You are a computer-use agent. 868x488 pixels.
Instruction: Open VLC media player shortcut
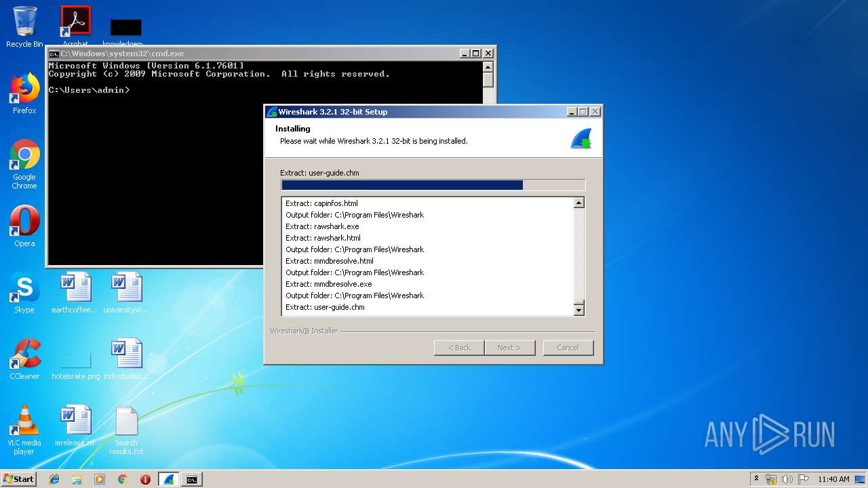(24, 430)
